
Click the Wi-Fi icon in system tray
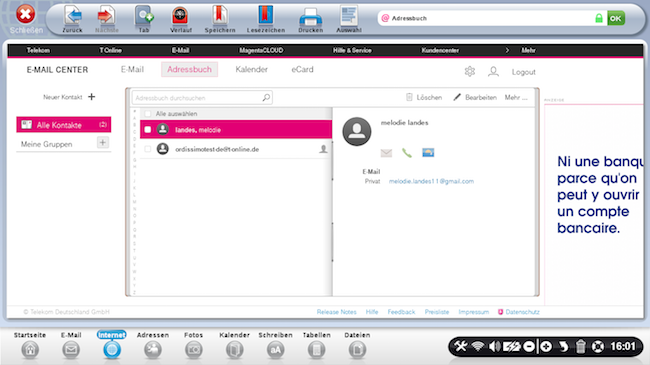pyautogui.click(x=478, y=346)
